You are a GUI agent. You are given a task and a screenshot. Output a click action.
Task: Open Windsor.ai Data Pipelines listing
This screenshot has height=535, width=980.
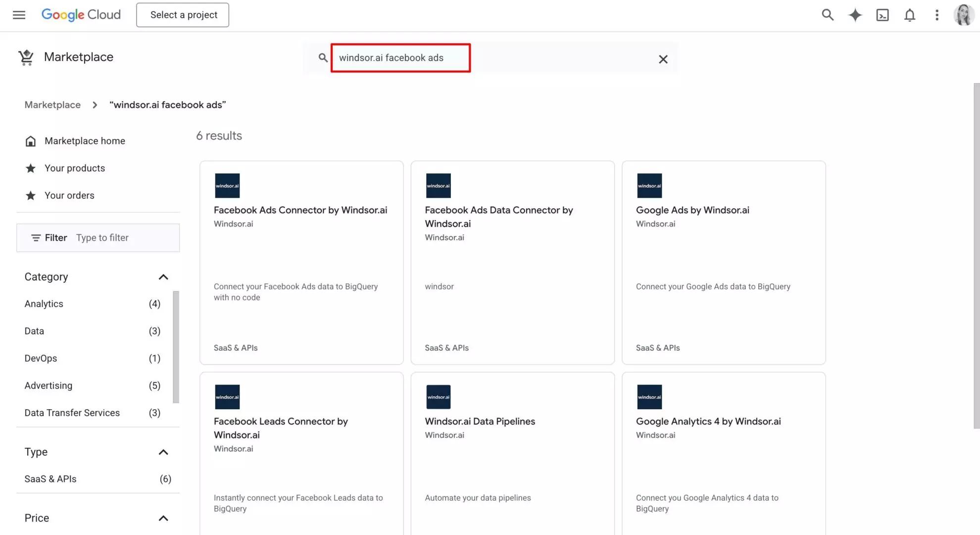[480, 422]
